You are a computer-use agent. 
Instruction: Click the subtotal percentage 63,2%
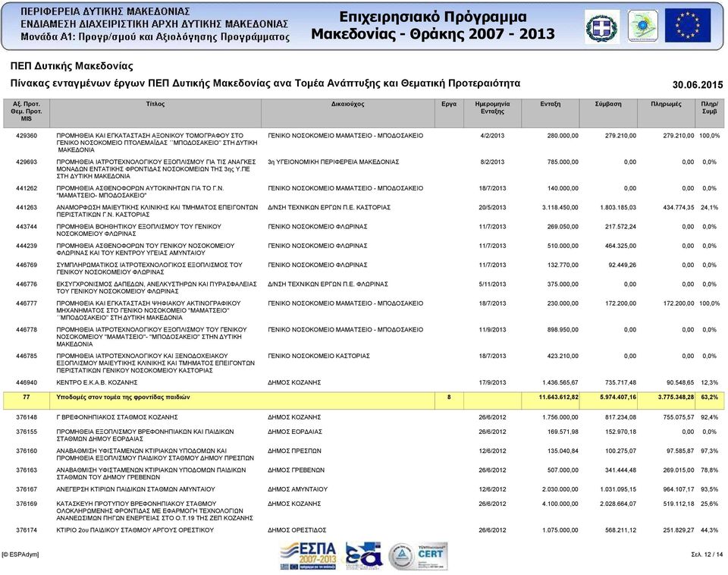tap(710, 397)
